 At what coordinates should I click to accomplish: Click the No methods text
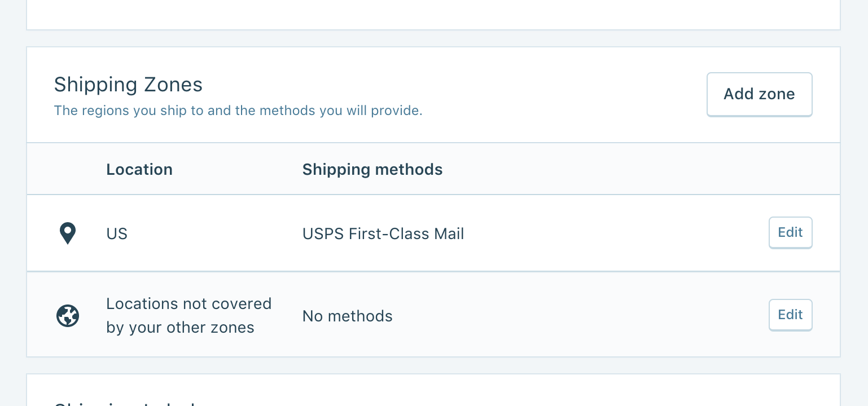348,316
